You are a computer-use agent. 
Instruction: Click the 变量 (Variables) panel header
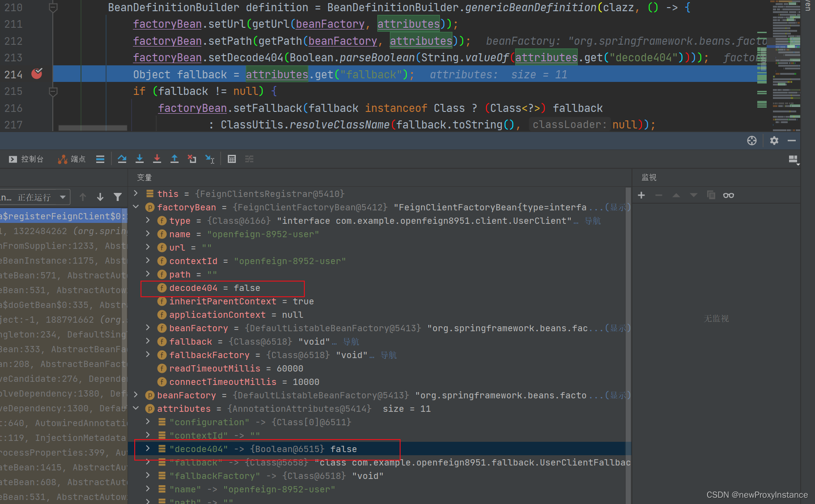click(x=144, y=177)
